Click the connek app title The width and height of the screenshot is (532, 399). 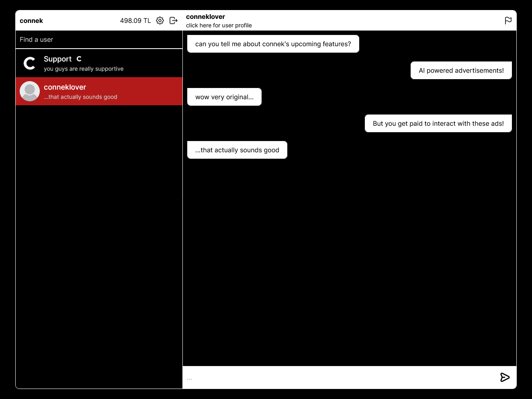[31, 20]
